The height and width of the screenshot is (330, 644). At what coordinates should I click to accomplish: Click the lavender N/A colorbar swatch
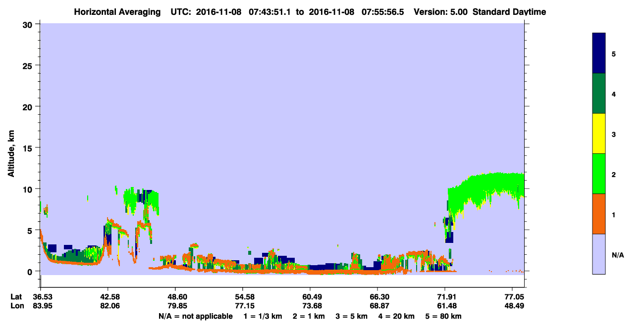pyautogui.click(x=599, y=254)
